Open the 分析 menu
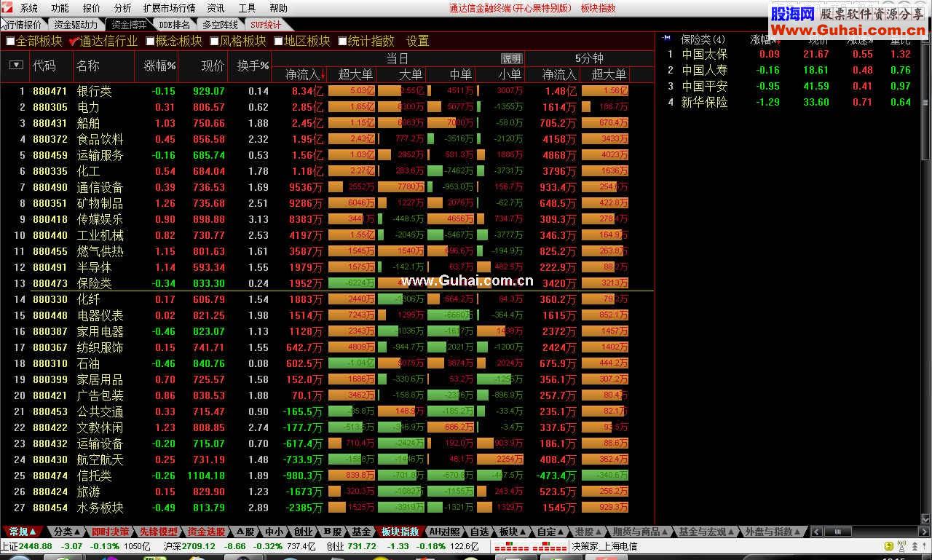Image resolution: width=932 pixels, height=560 pixels. [123, 9]
